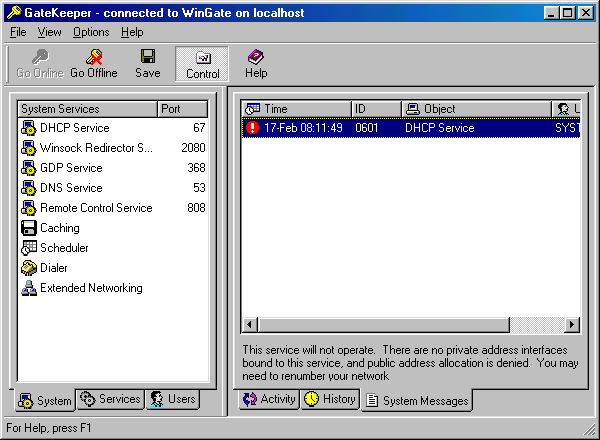The height and width of the screenshot is (440, 600).
Task: Click port value 808 for Remote Control Service
Action: click(x=196, y=208)
